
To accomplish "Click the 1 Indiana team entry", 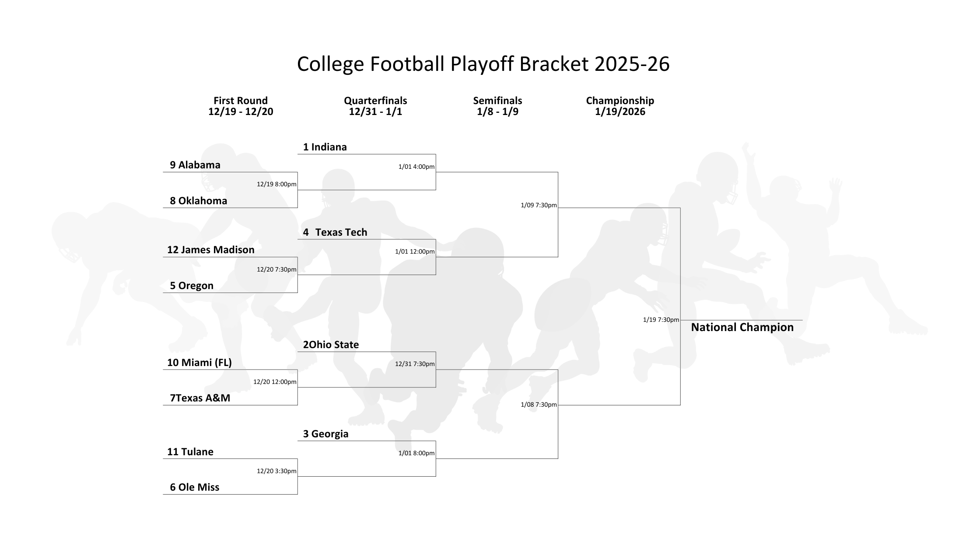I will pyautogui.click(x=325, y=147).
